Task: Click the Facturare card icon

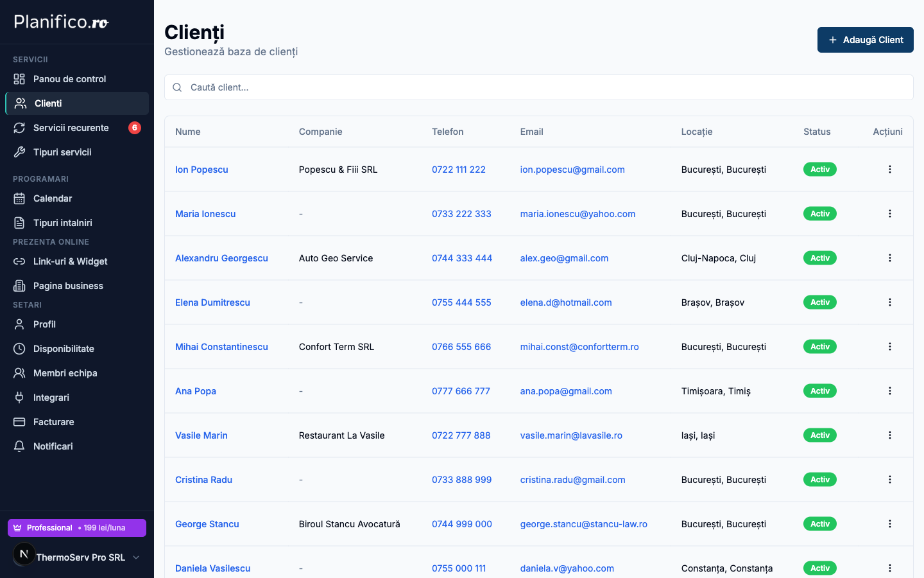Action: (19, 422)
